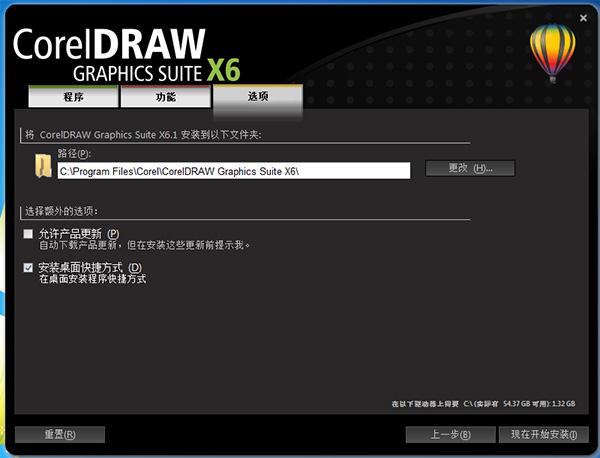
Task: Open the 功能 tab
Action: coord(166,96)
